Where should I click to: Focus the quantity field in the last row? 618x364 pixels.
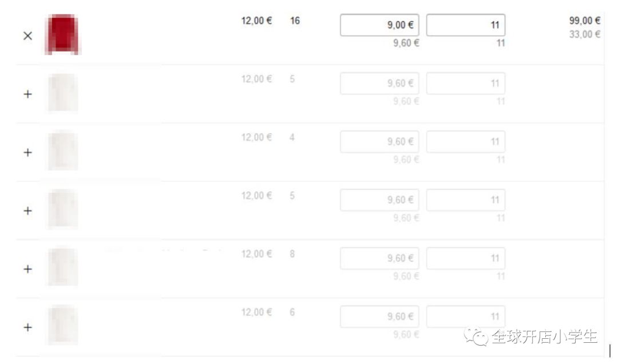pos(465,317)
